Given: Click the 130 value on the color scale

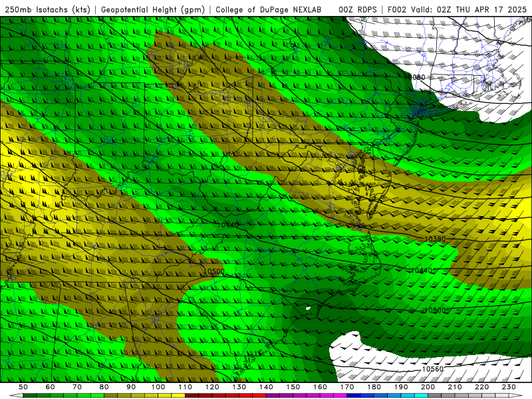Looking at the screenshot, I should point(239,387).
